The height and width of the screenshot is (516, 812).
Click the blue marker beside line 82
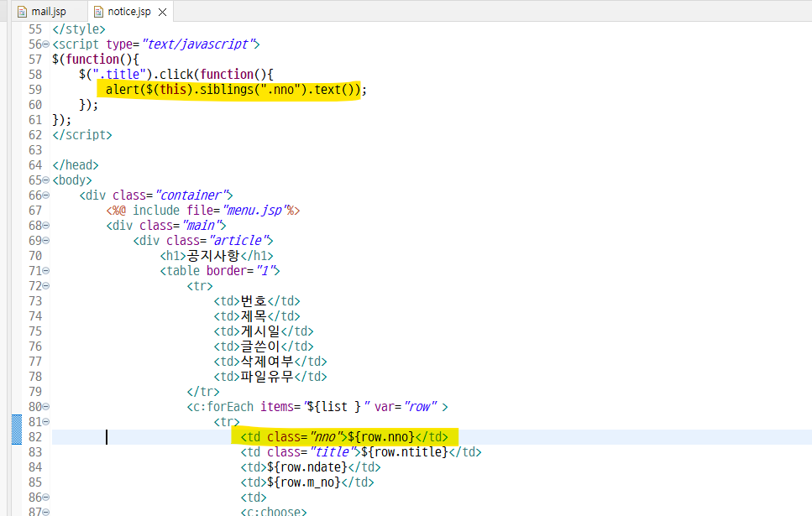coord(17,430)
